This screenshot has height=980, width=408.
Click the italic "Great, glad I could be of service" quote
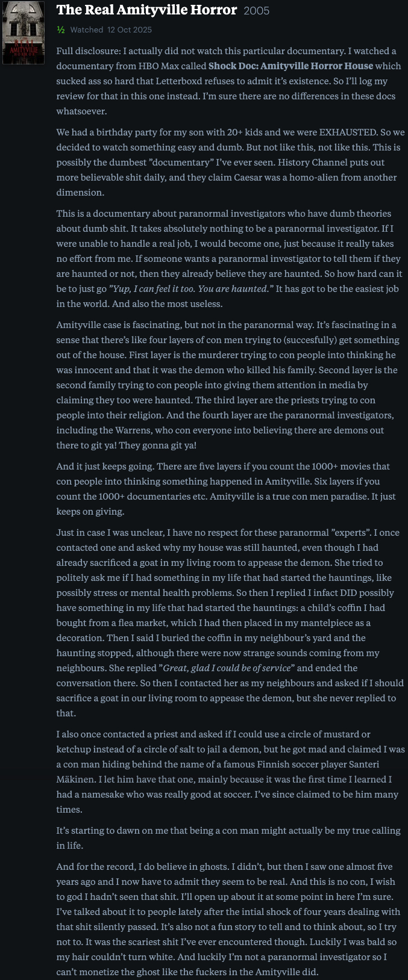pyautogui.click(x=226, y=668)
